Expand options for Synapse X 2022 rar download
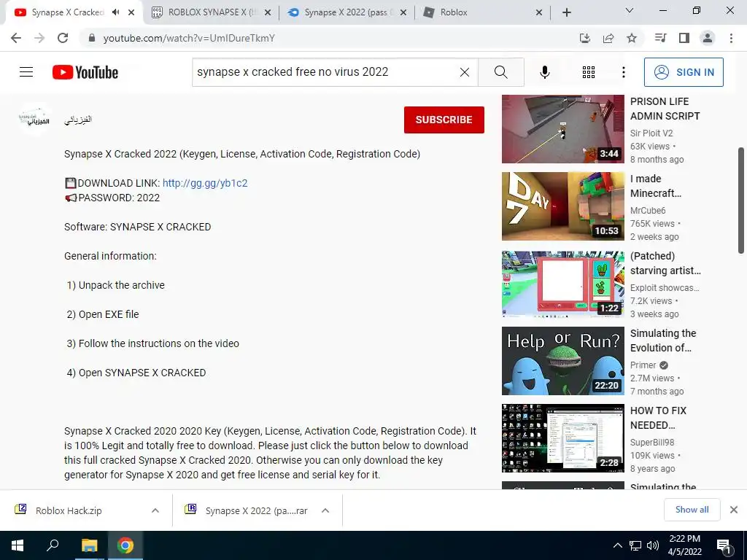 click(325, 510)
